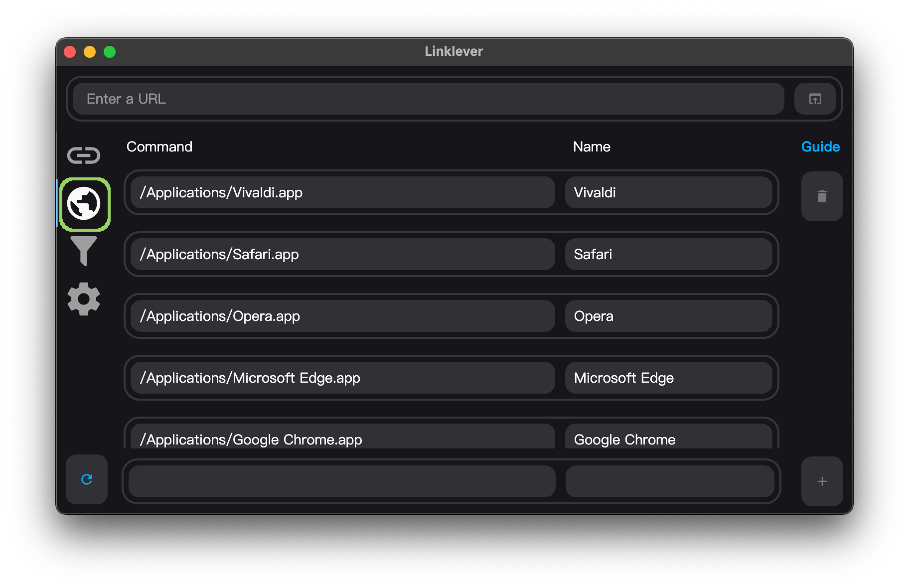Edit the Microsoft Edge name field
Screen dimensions: 909x588
pyautogui.click(x=669, y=378)
